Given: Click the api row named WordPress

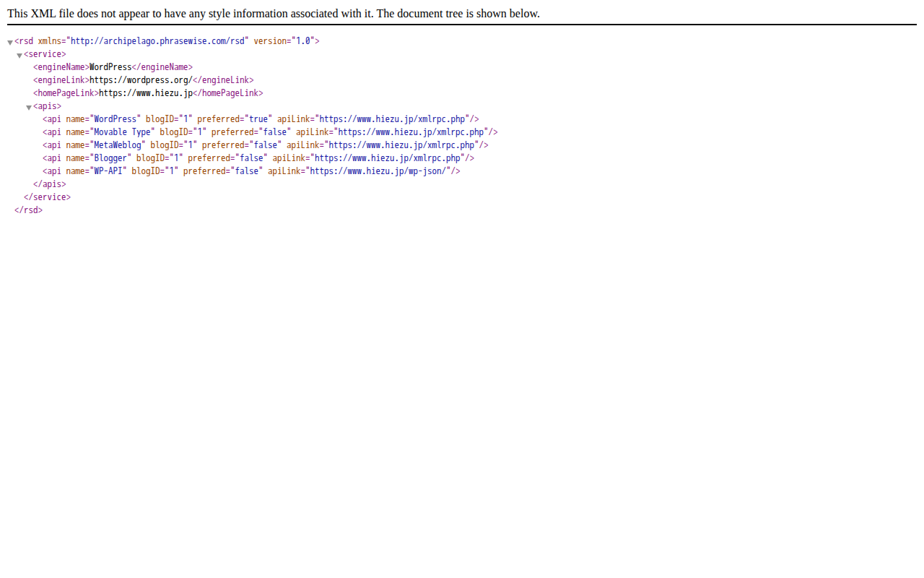Looking at the screenshot, I should [261, 119].
